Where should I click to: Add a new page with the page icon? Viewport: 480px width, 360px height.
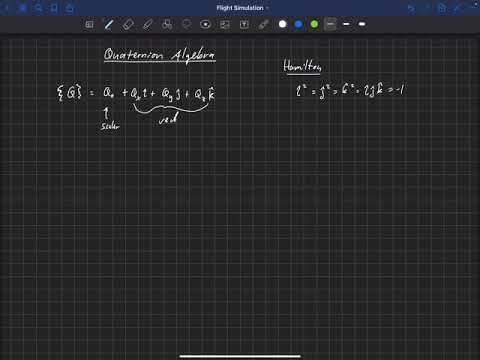click(x=442, y=8)
